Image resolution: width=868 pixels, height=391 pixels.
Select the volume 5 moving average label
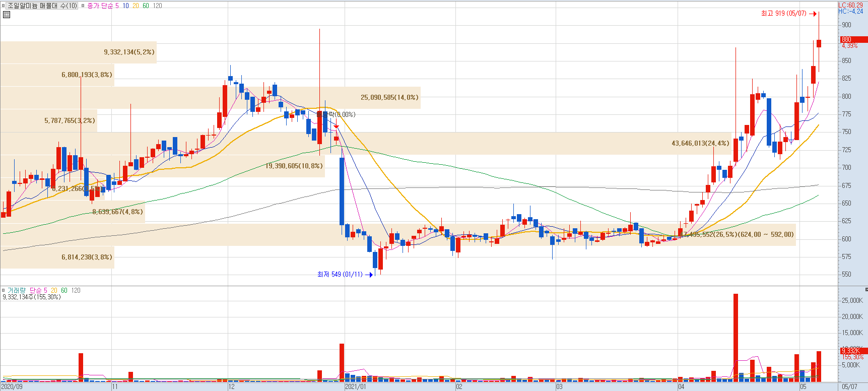pyautogui.click(x=45, y=290)
